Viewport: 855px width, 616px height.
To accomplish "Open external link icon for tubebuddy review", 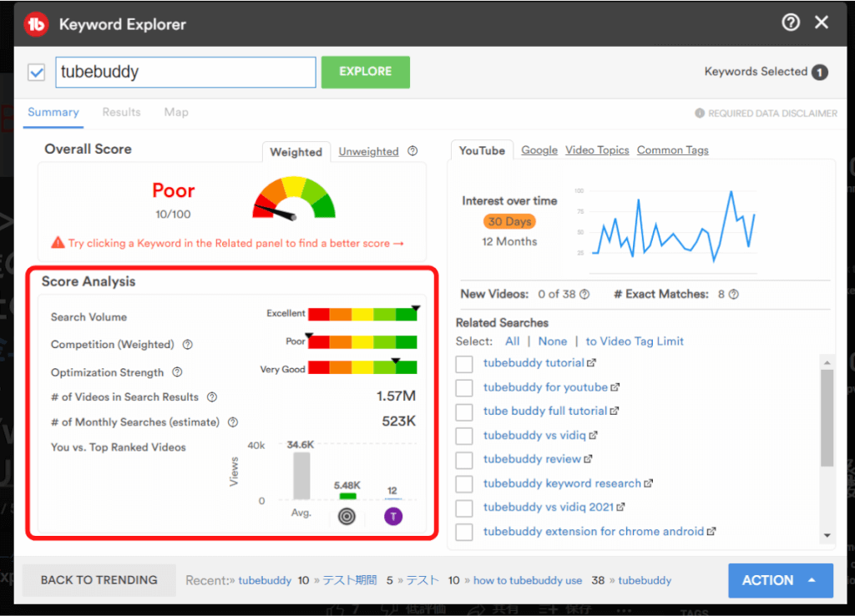I will 588,460.
